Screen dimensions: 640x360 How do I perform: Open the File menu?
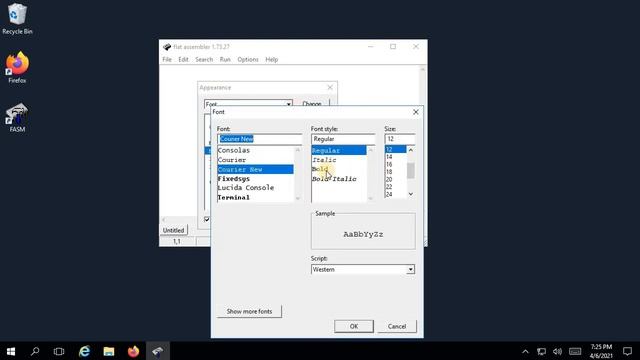pos(167,60)
